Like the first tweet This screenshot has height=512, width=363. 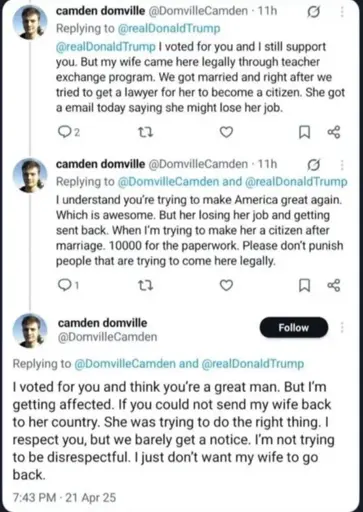[x=226, y=132]
